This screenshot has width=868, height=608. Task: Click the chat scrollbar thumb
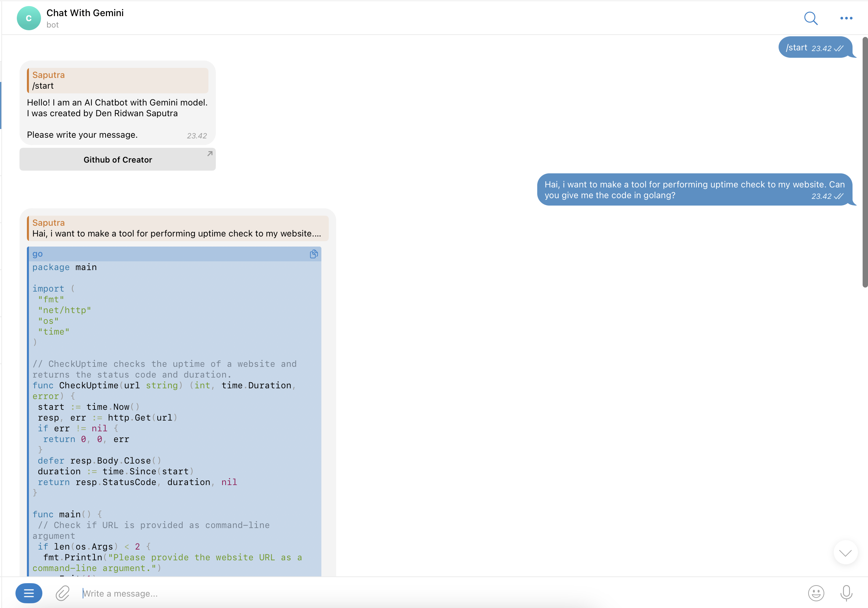click(865, 162)
